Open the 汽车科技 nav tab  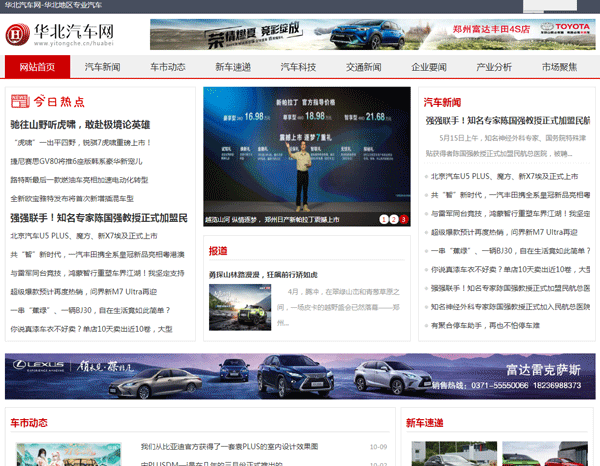tap(298, 67)
